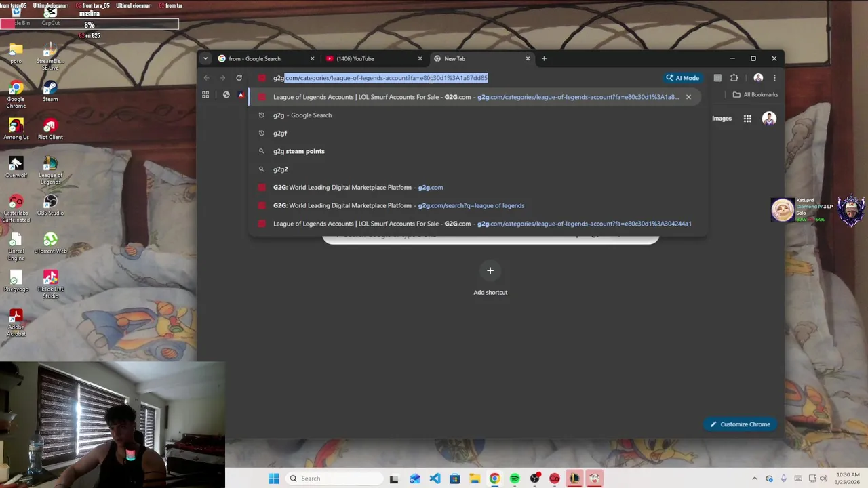The image size is (868, 488).
Task: Open the Chrome Extensions puzzle icon
Action: click(734, 78)
